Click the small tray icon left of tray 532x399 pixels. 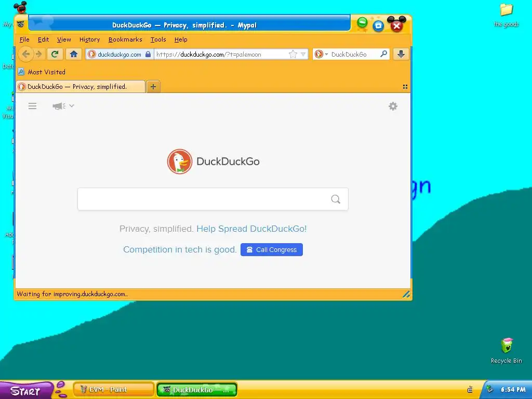[470, 389]
